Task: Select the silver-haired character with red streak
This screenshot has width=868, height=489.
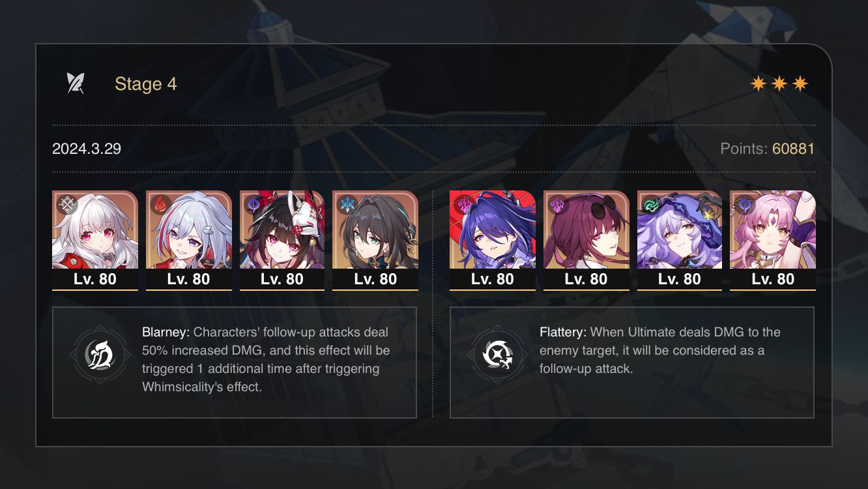Action: 189,230
